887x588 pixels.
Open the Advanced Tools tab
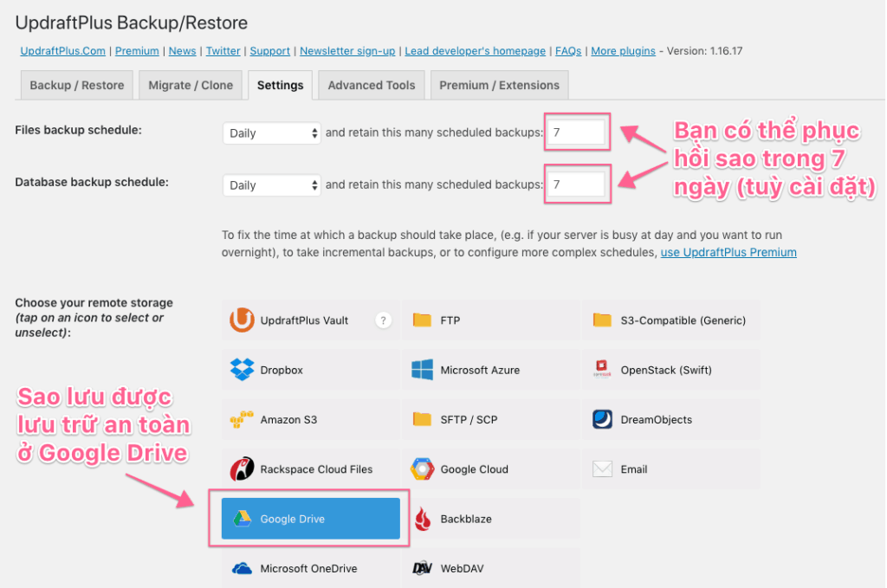click(x=371, y=85)
